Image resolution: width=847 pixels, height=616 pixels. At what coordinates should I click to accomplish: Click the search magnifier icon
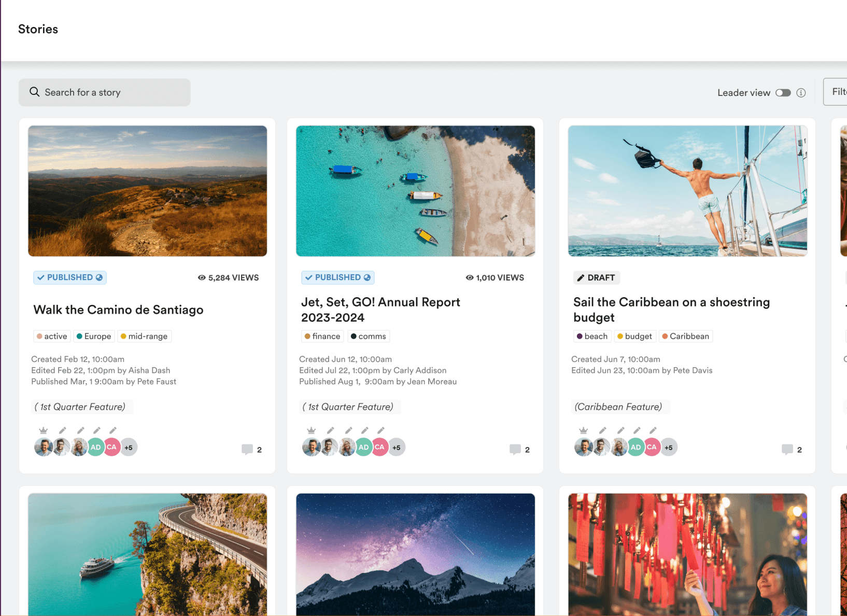tap(35, 92)
